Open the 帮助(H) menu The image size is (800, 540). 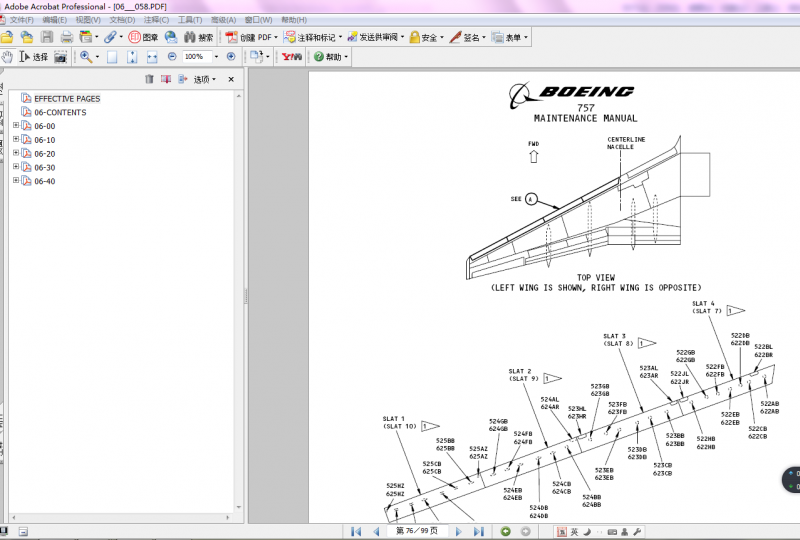[294, 20]
